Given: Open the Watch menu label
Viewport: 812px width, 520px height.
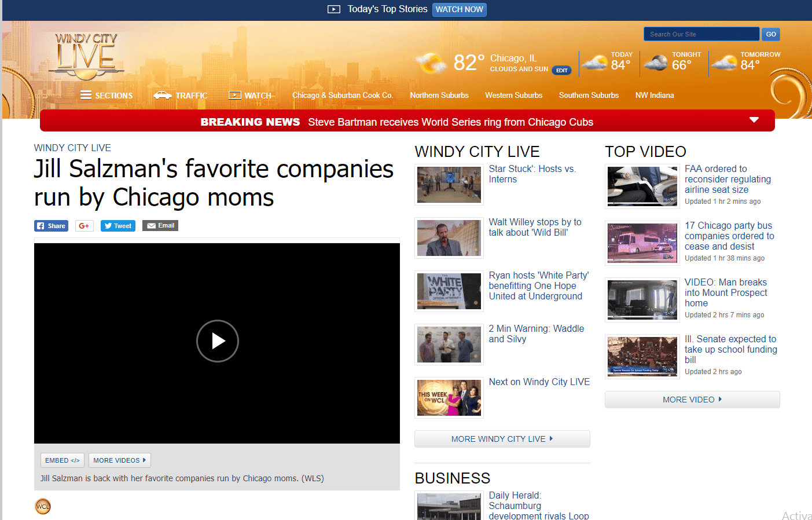Looking at the screenshot, I should coord(258,96).
